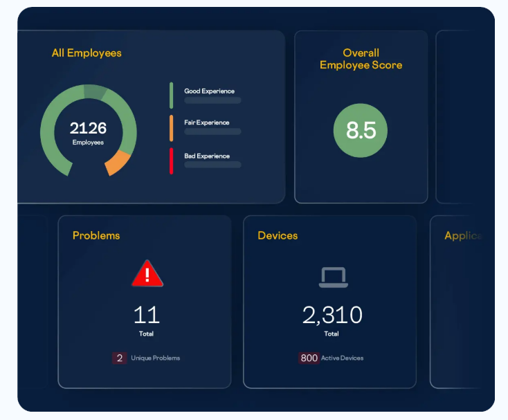This screenshot has height=420, width=508.
Task: Click the red Bad Experience indicator bar
Action: pyautogui.click(x=171, y=161)
